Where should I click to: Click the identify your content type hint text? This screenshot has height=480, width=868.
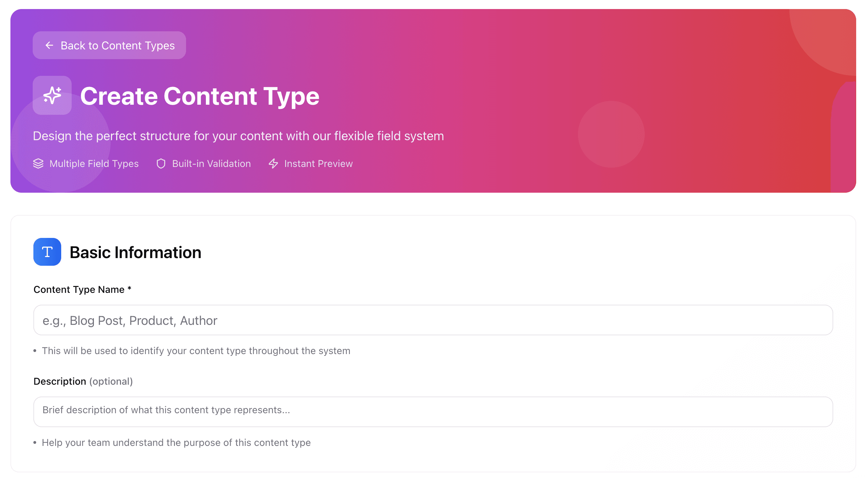point(196,351)
